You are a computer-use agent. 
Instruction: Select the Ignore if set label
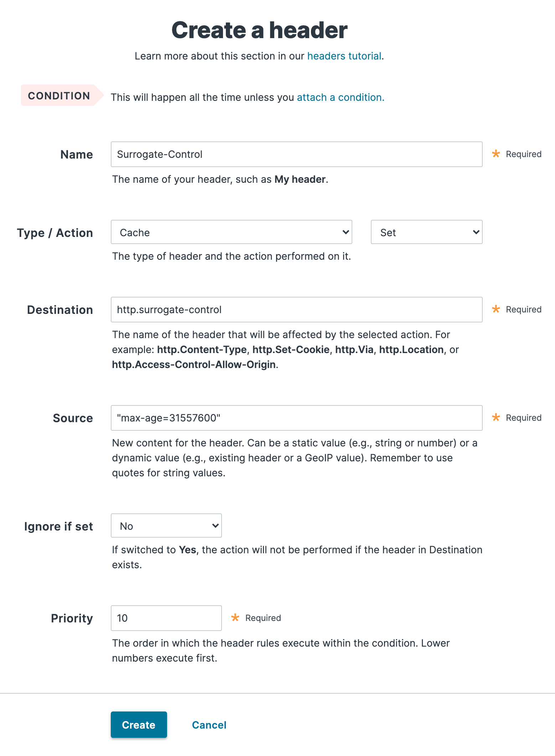click(x=58, y=526)
